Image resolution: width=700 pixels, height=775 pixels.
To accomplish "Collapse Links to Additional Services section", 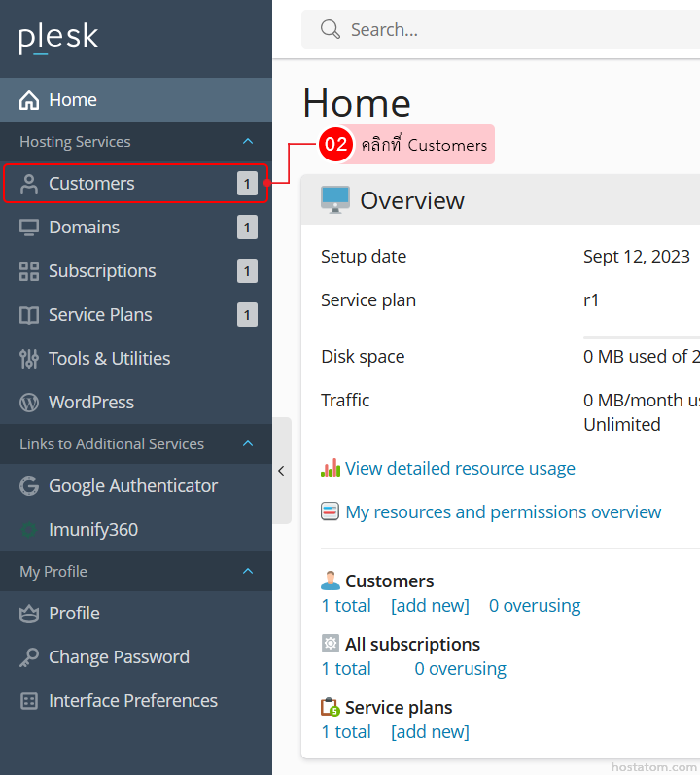I will 248,444.
